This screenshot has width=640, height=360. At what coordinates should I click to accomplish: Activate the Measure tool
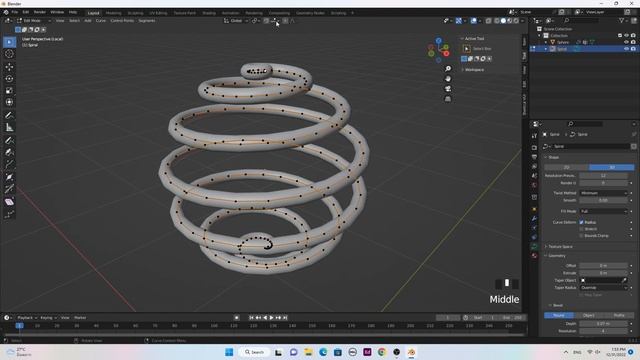pos(9,127)
